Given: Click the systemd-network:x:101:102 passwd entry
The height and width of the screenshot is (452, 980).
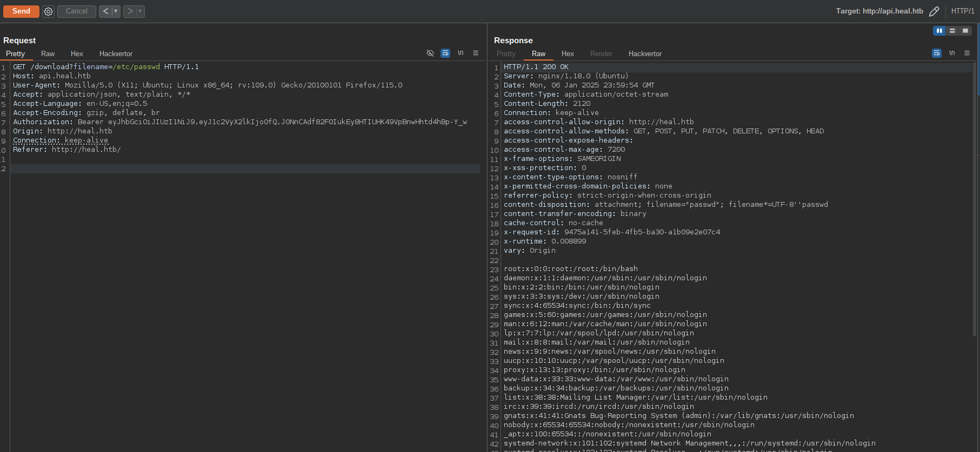Looking at the screenshot, I should pos(690,443).
